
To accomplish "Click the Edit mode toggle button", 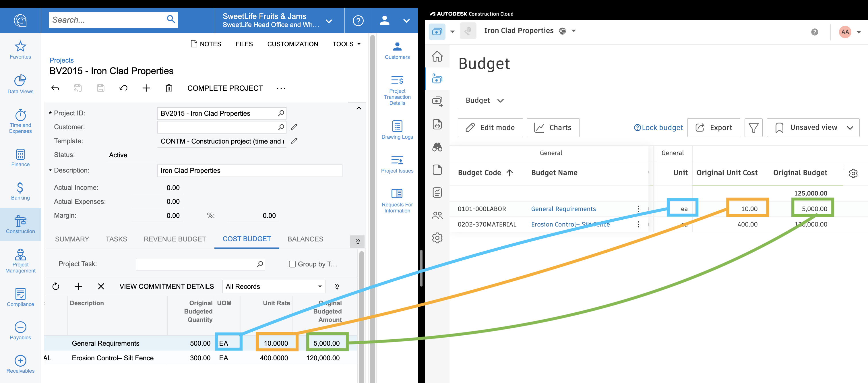I will click(489, 127).
